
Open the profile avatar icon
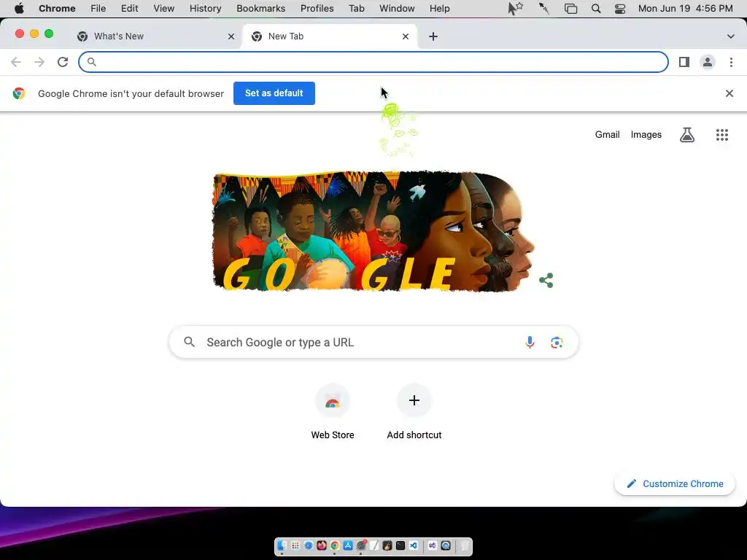[708, 62]
